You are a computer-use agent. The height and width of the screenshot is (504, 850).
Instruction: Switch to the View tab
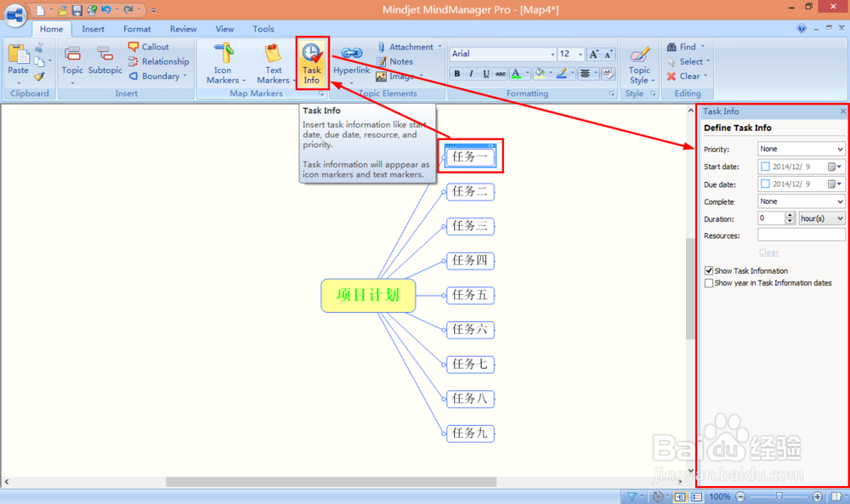coord(224,29)
